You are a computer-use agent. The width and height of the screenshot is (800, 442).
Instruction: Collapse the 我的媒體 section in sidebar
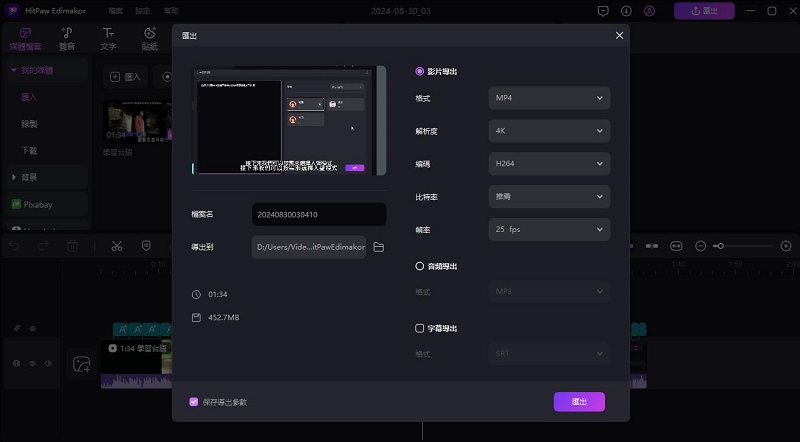click(x=14, y=70)
